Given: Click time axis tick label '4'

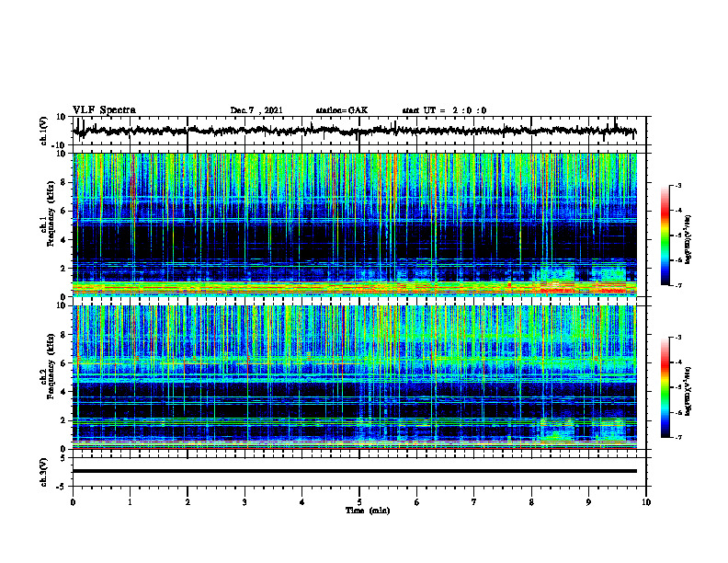Looking at the screenshot, I should tap(302, 502).
